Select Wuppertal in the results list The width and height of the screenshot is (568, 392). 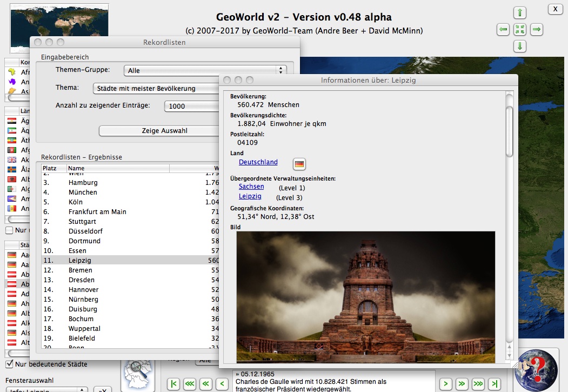tap(130, 329)
